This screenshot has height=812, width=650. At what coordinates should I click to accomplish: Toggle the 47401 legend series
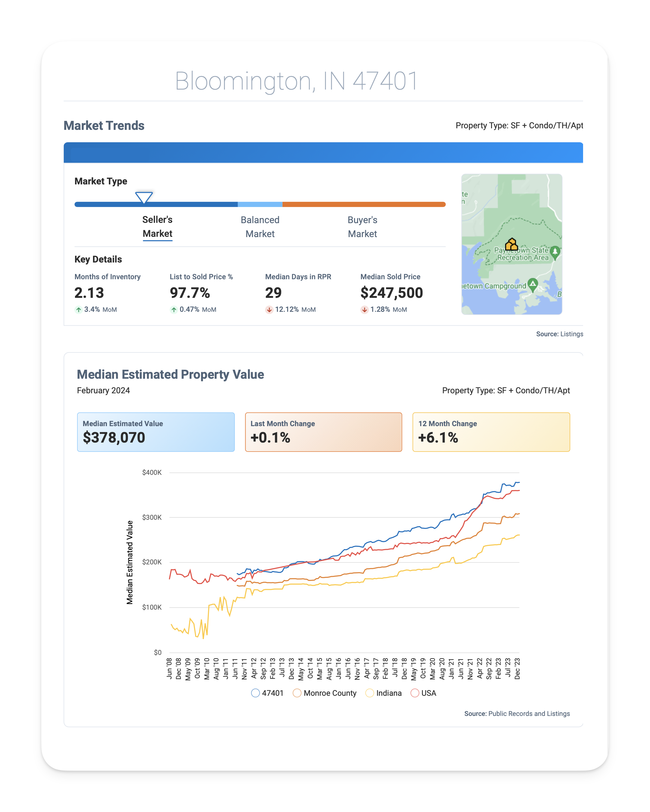[x=267, y=693]
